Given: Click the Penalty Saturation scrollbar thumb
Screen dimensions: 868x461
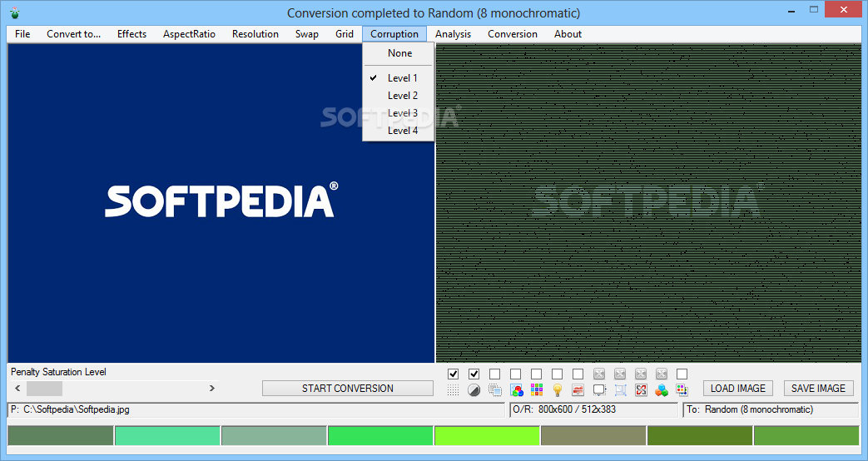Looking at the screenshot, I should pos(44,389).
